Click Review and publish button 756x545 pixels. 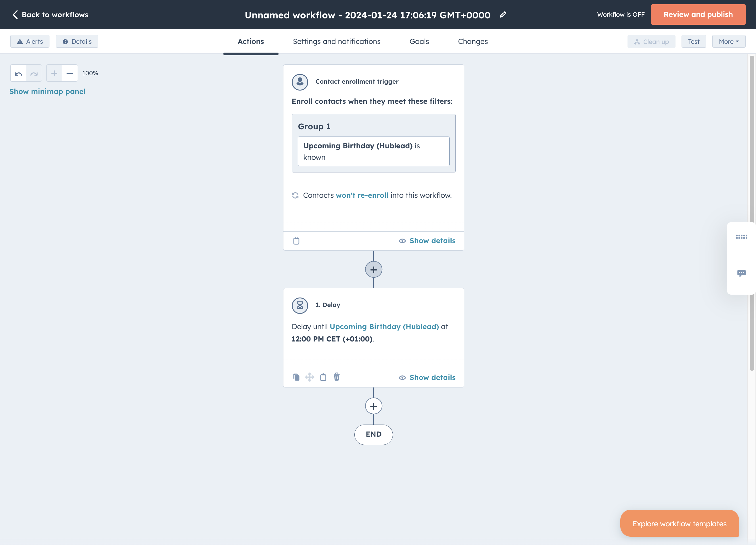click(x=698, y=14)
